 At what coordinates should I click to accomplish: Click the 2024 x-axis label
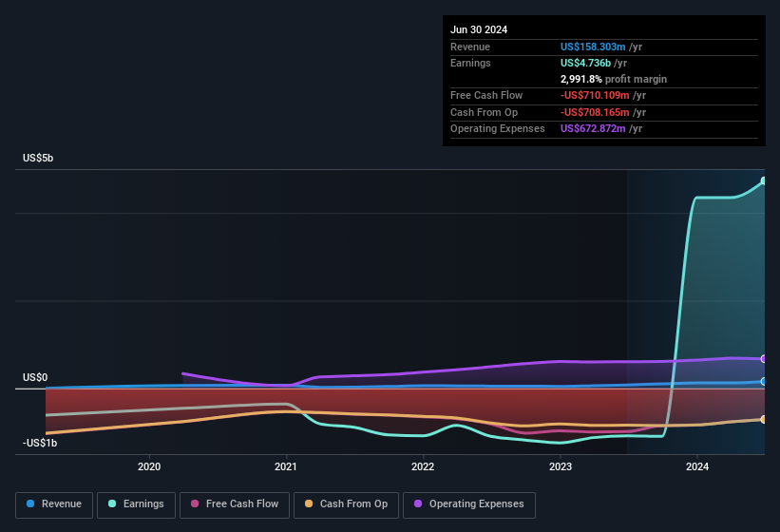tap(697, 466)
